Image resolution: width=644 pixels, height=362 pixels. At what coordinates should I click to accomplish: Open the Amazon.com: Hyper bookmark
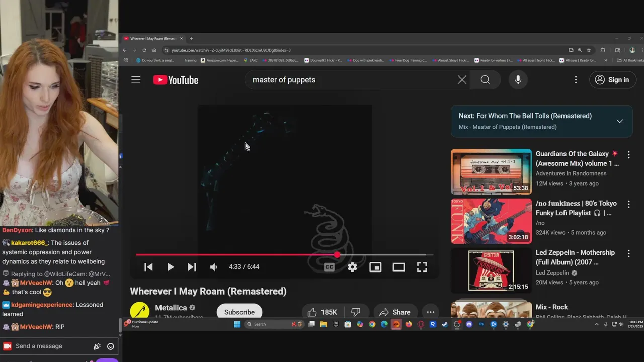click(220, 60)
